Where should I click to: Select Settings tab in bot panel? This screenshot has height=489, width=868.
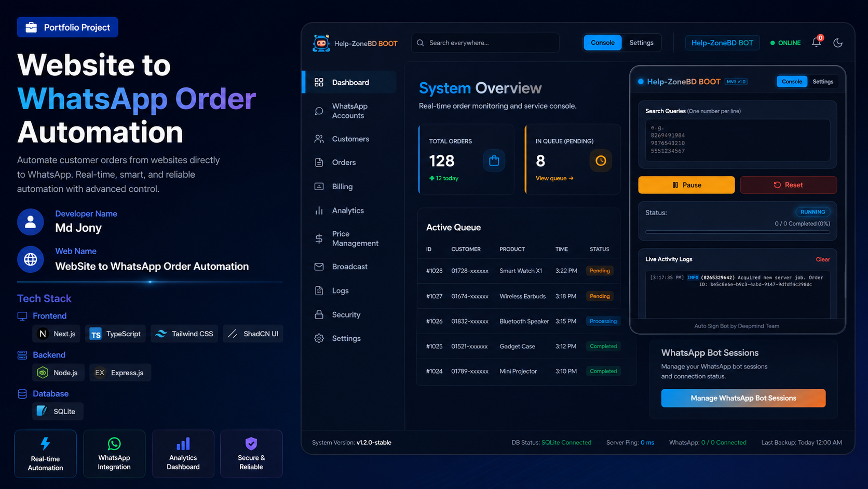[x=823, y=82]
